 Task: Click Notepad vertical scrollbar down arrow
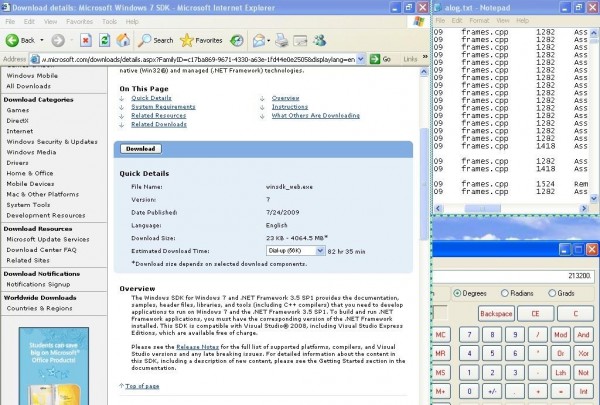click(x=593, y=198)
